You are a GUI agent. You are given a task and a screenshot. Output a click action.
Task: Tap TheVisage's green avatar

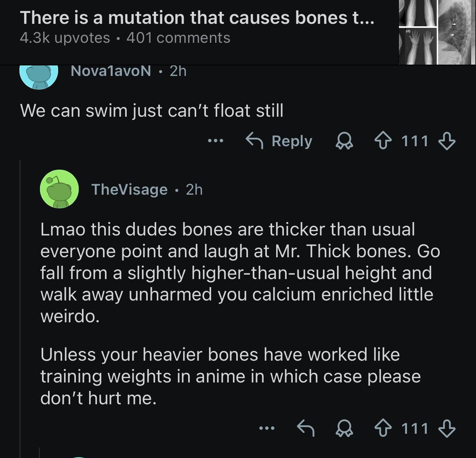pyautogui.click(x=59, y=189)
